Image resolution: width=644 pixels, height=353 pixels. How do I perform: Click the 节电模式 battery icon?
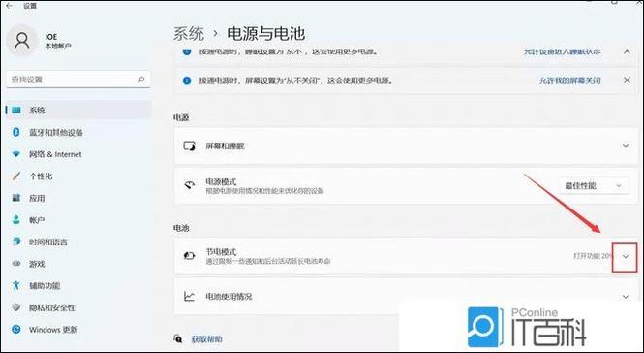coord(190,256)
